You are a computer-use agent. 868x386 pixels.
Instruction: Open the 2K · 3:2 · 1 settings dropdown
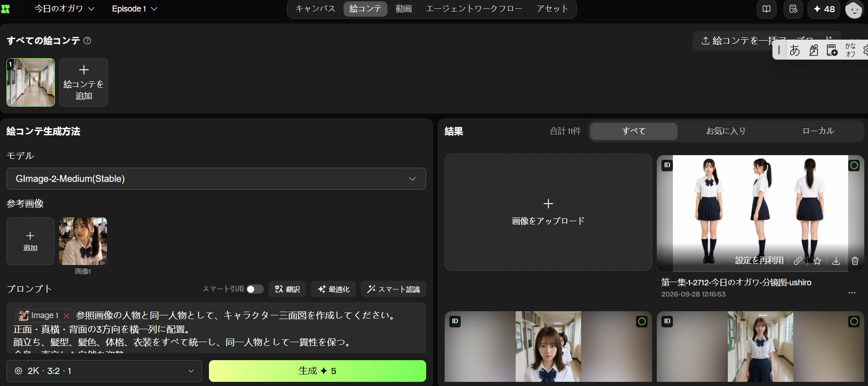[x=104, y=371]
